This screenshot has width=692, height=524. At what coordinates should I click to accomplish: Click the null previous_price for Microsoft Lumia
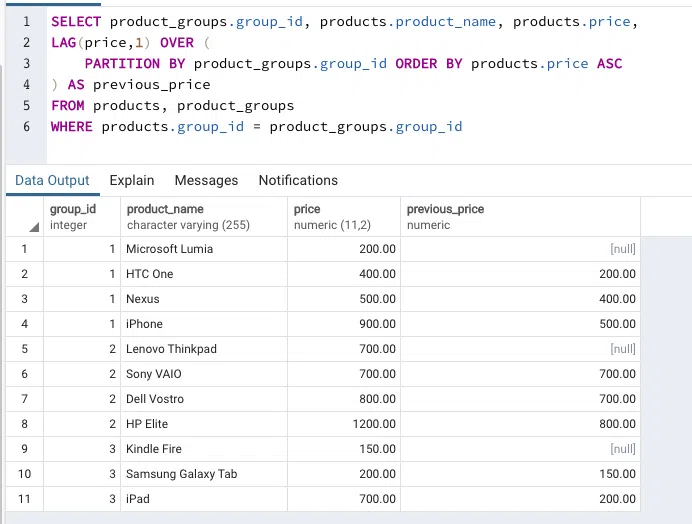click(x=521, y=249)
